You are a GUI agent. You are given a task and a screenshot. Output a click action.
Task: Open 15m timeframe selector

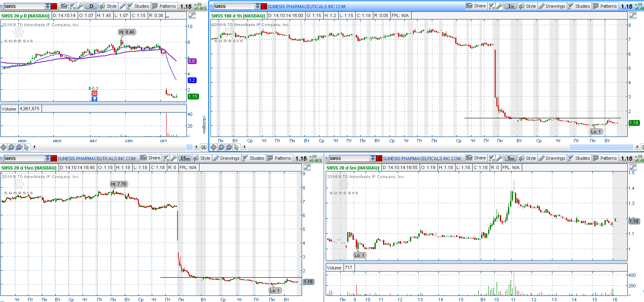click(x=185, y=158)
